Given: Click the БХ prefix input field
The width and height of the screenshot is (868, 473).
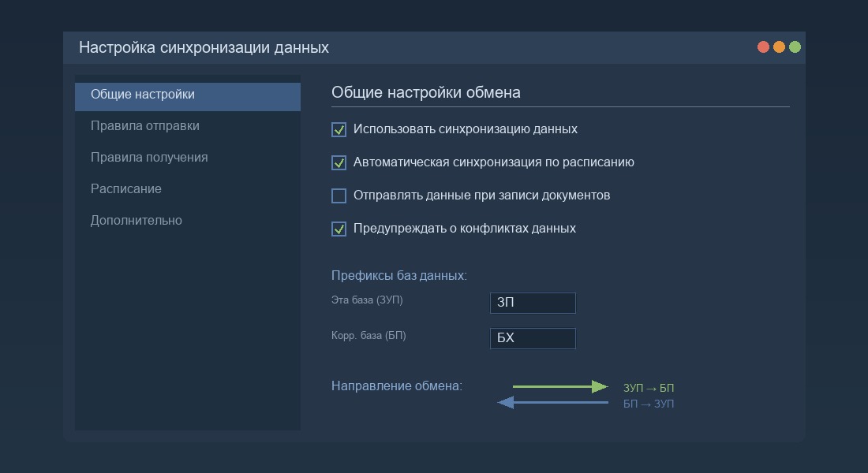Looking at the screenshot, I should (533, 338).
